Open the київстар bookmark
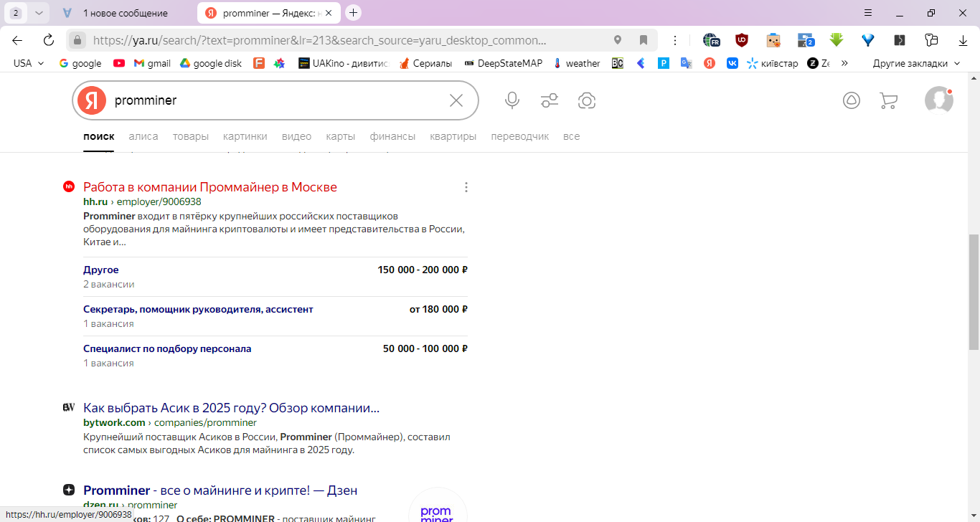 click(772, 63)
